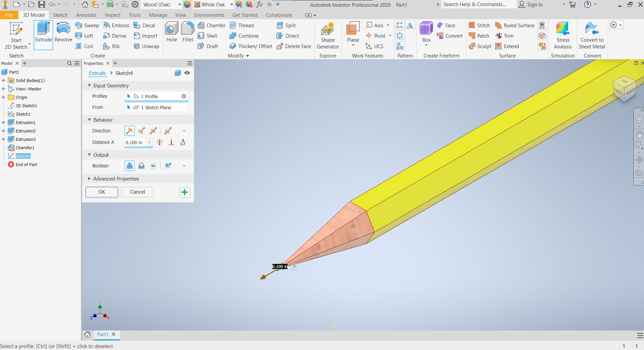This screenshot has height=350, width=644.
Task: Select the Delete Face tool
Action: coord(294,46)
